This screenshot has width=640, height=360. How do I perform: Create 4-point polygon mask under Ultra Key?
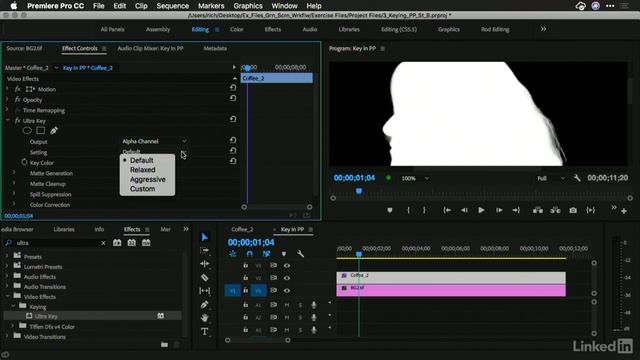pyautogui.click(x=40, y=131)
